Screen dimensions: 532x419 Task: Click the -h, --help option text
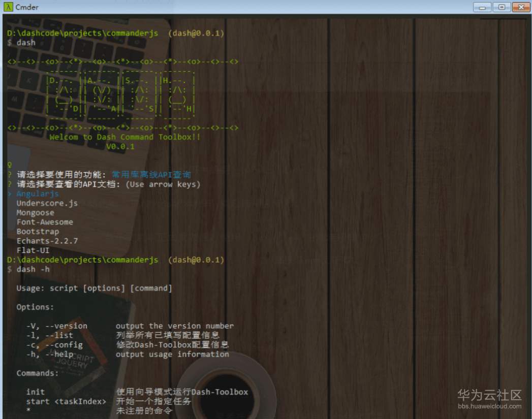(49, 354)
